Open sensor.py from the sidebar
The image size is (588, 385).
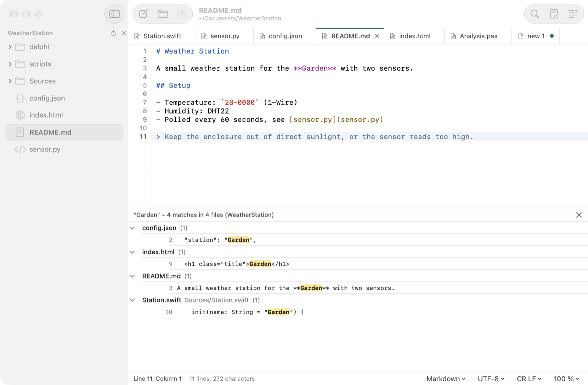point(64,149)
